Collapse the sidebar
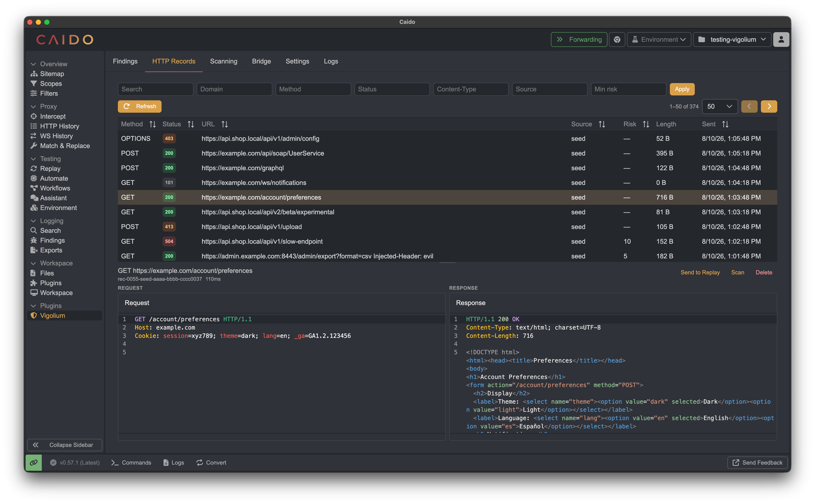The width and height of the screenshot is (815, 504). tap(64, 445)
